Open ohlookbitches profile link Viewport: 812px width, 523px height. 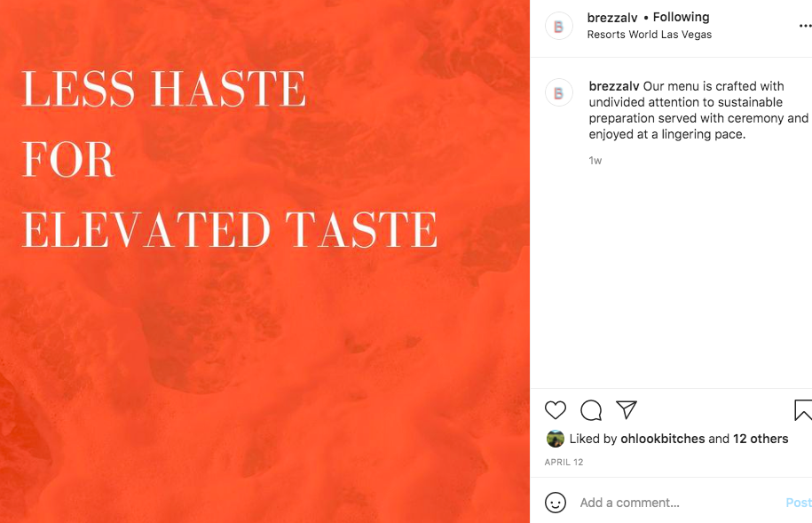click(663, 439)
